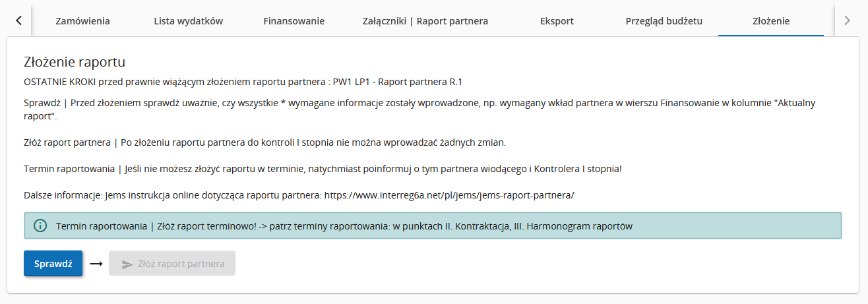Select the Eksport tab
This screenshot has height=304, width=868.
coord(557,20)
